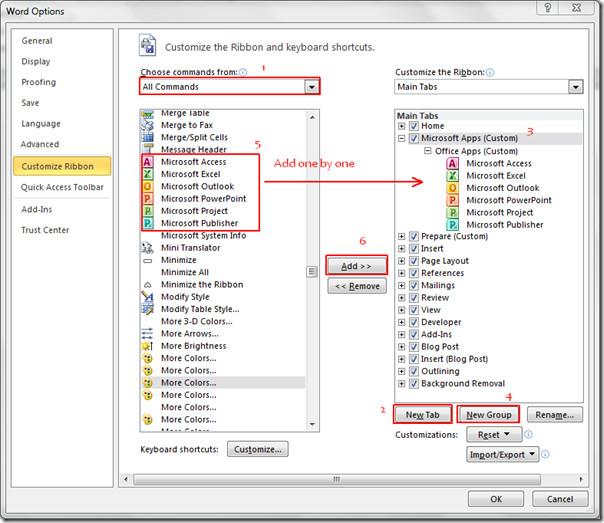
Task: Choose Microsoft Outlook icon in commands list
Action: click(x=148, y=186)
